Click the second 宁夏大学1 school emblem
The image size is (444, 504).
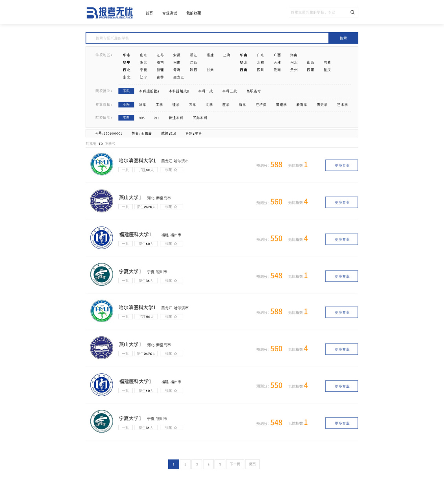(102, 422)
